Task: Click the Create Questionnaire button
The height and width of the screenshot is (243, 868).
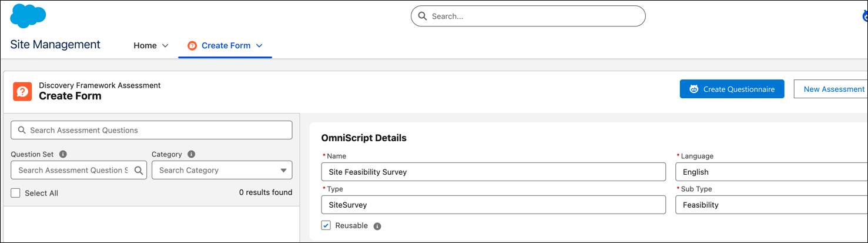Action: tap(732, 89)
